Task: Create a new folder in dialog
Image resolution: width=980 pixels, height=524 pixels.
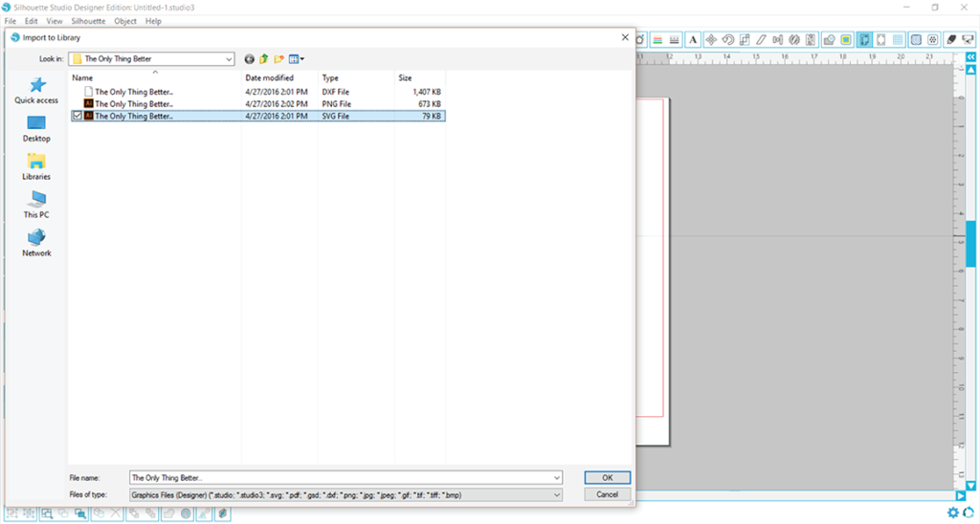Action: coord(278,58)
